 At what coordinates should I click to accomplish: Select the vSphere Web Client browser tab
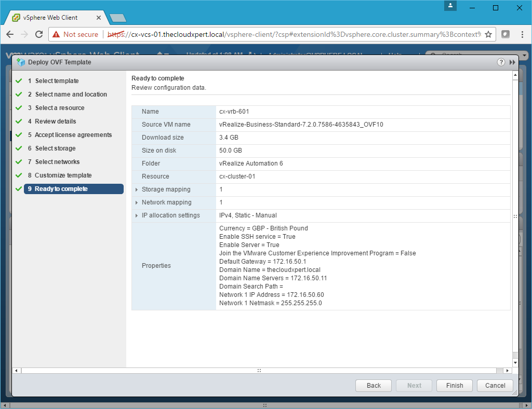pyautogui.click(x=50, y=17)
